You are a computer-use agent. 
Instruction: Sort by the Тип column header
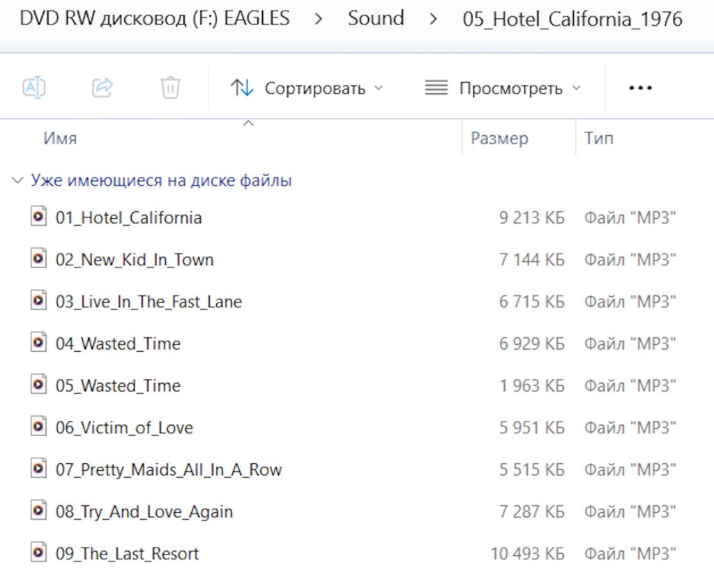coord(599,139)
